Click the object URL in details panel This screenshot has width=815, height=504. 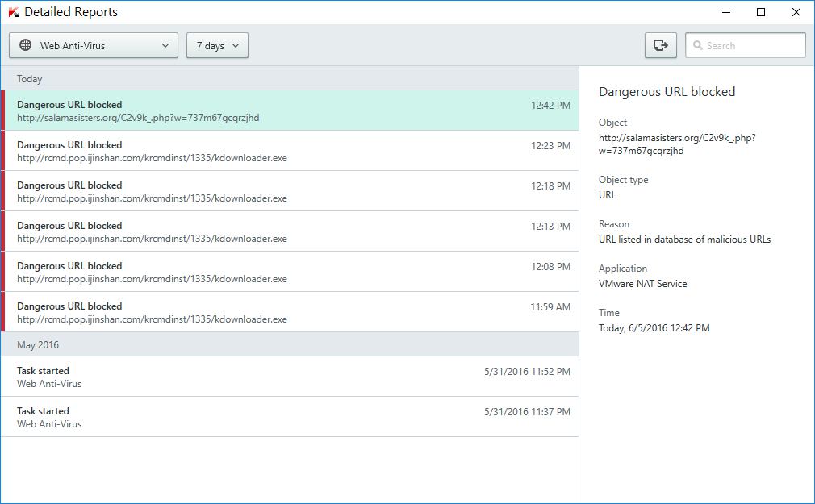pyautogui.click(x=676, y=144)
